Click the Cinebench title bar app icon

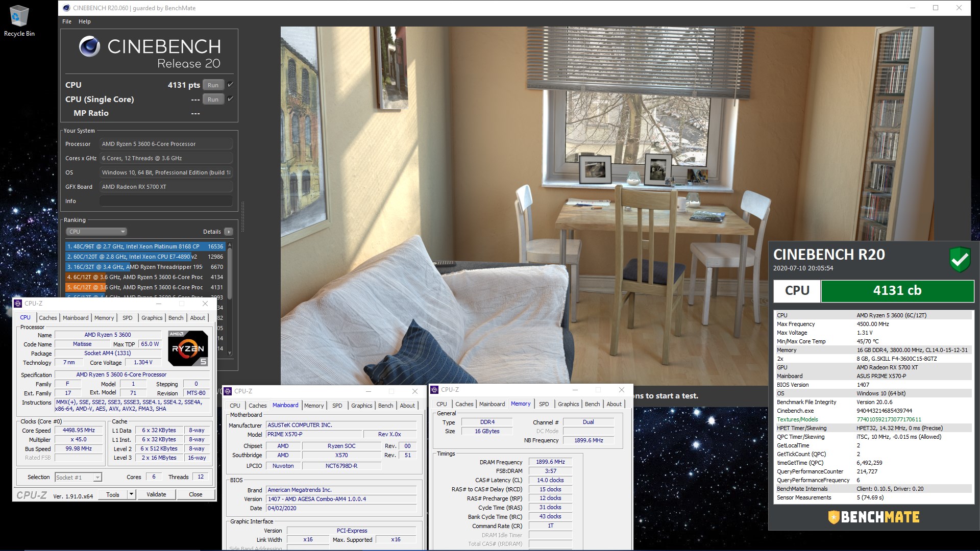(x=66, y=8)
